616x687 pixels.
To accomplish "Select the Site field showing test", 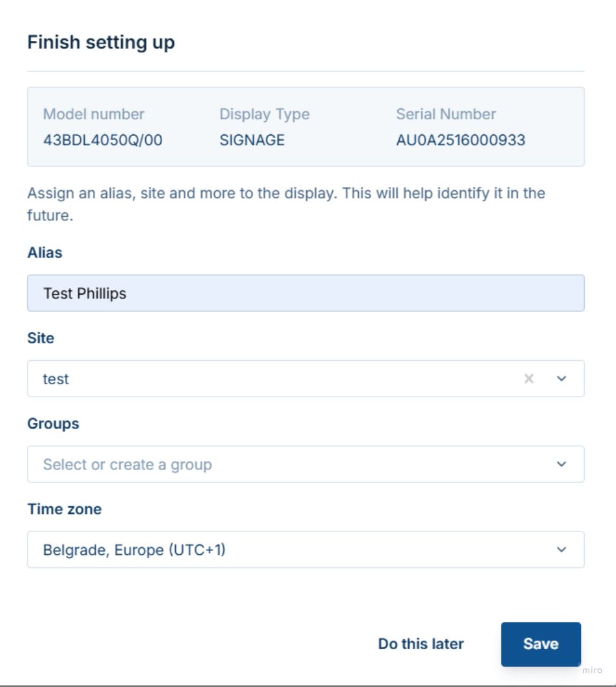I will pyautogui.click(x=306, y=378).
